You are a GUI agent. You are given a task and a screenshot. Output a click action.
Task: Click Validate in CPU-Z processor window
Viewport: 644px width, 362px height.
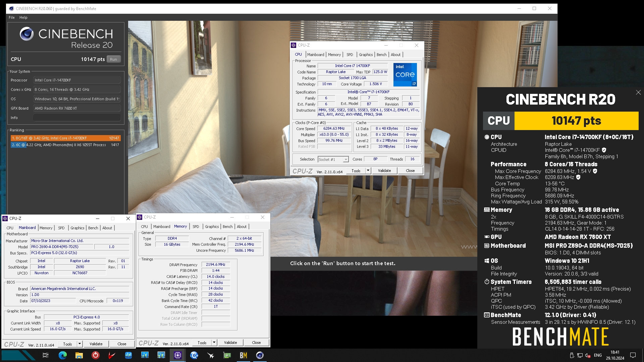coord(384,171)
